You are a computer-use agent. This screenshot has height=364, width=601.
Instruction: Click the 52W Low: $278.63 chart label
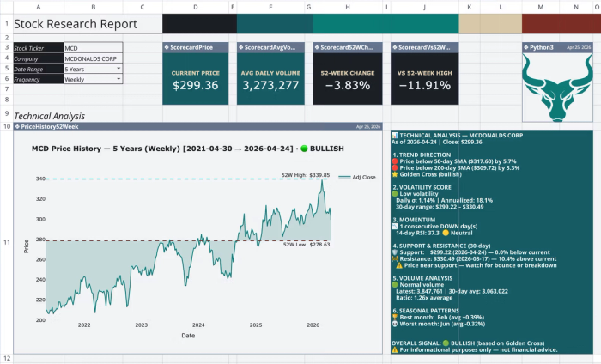[307, 245]
